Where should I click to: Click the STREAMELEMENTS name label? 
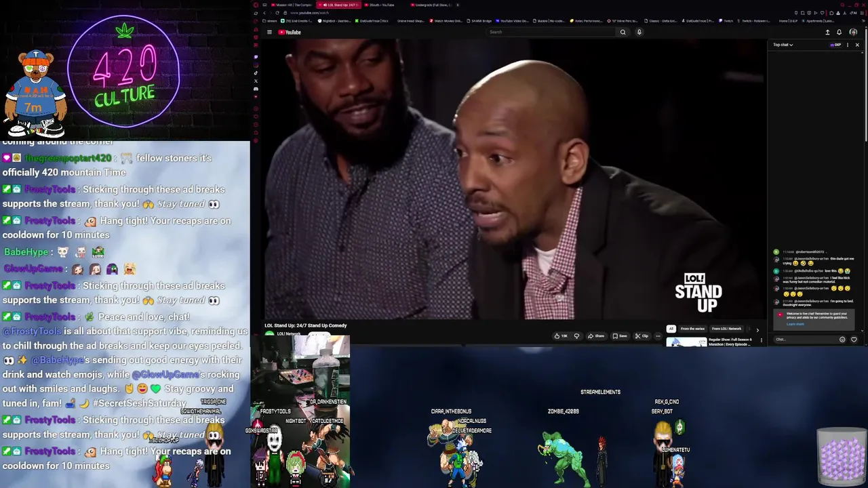point(600,392)
